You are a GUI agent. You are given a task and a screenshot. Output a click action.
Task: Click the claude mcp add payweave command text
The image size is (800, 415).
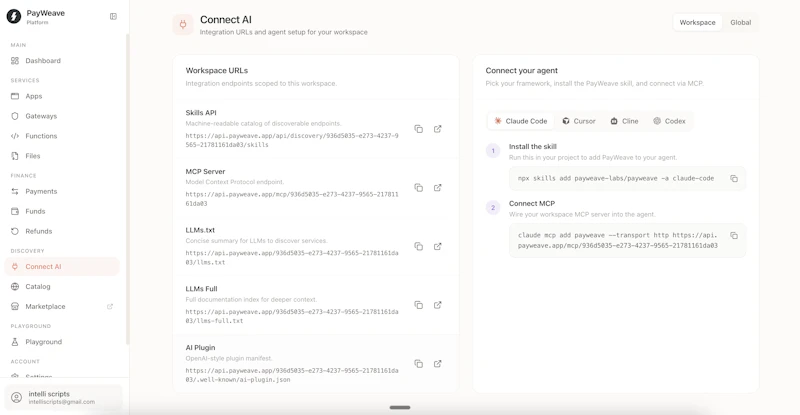(x=618, y=240)
